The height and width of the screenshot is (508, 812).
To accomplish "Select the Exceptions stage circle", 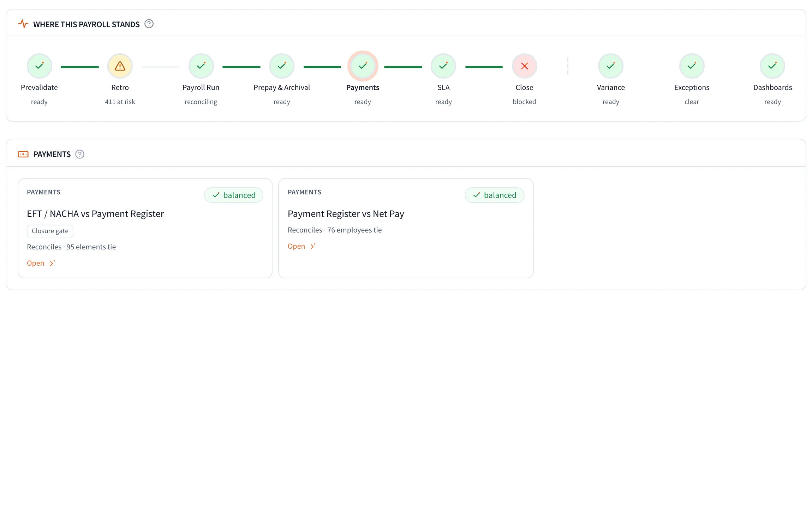I will tap(692, 66).
